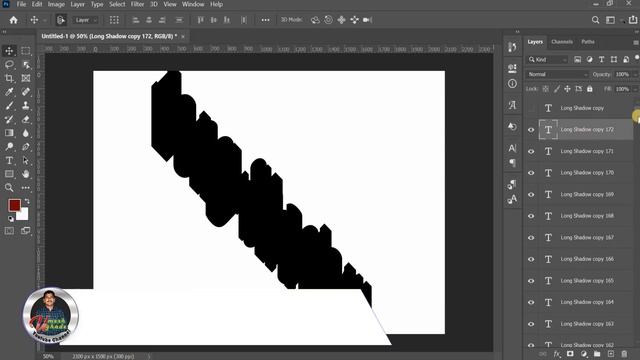
Task: Select the Dodge tool
Action: (x=9, y=147)
